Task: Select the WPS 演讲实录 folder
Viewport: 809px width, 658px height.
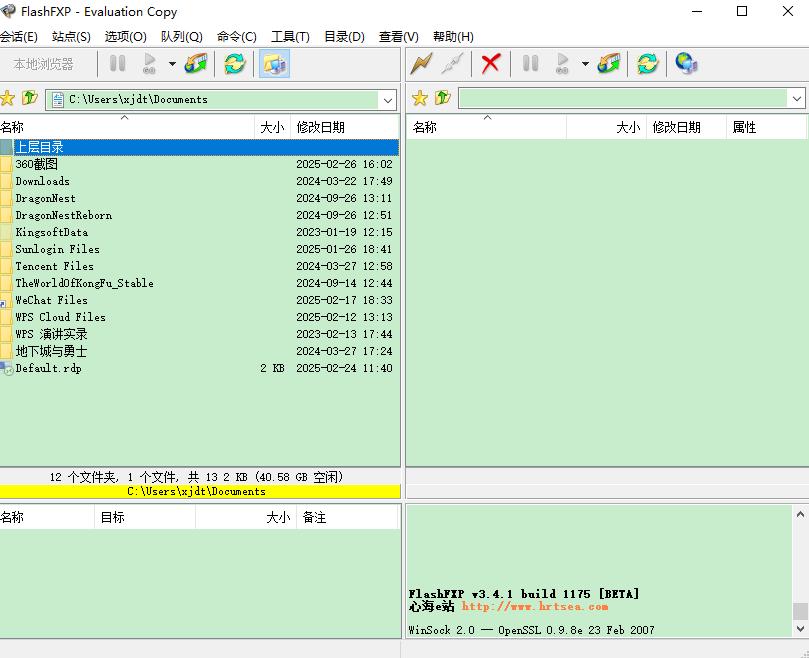Action: pos(200,334)
